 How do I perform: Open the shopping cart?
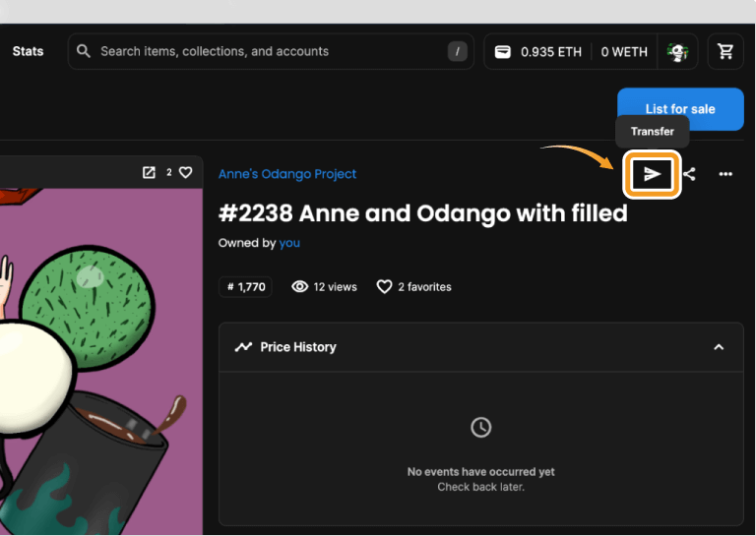click(x=725, y=51)
